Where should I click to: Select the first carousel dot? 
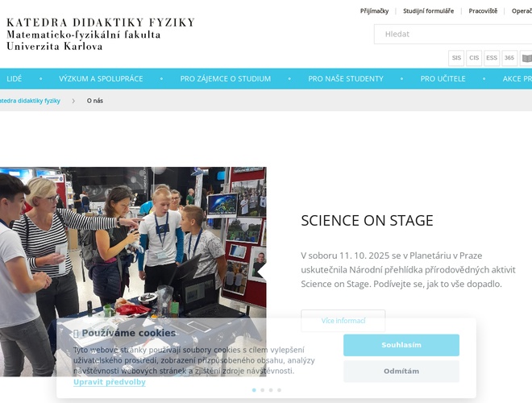[x=254, y=390]
